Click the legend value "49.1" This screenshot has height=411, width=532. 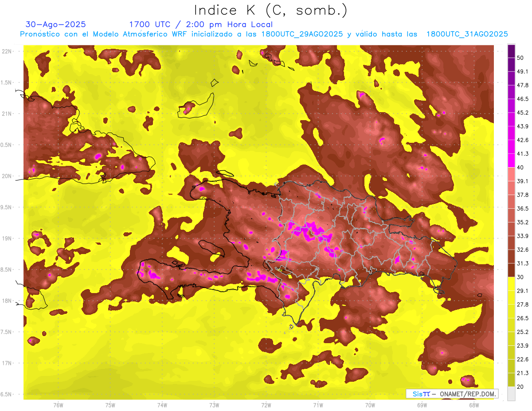coord(523,72)
